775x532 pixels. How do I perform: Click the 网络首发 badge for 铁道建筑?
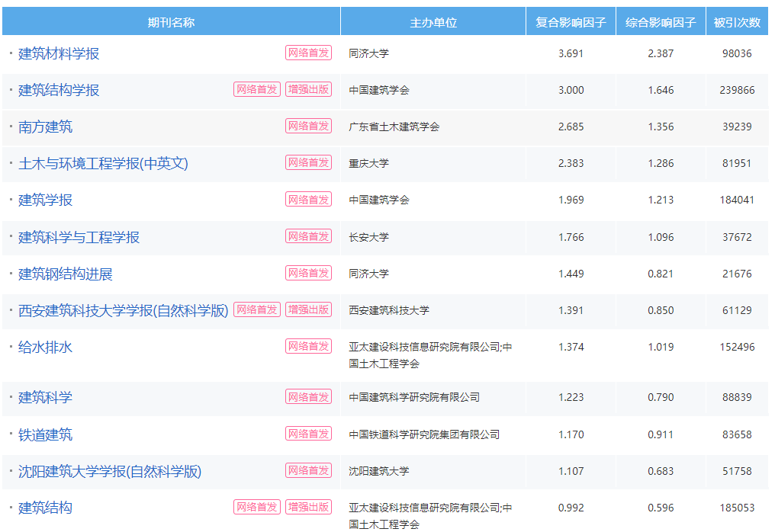308,434
